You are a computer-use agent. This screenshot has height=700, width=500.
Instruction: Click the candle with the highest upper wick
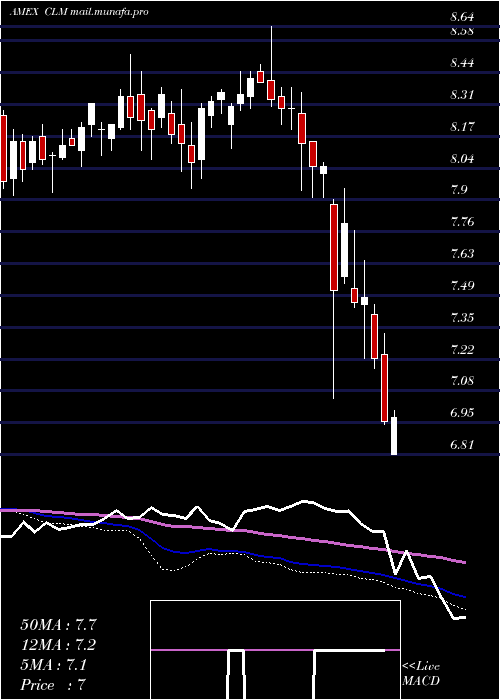[271, 66]
